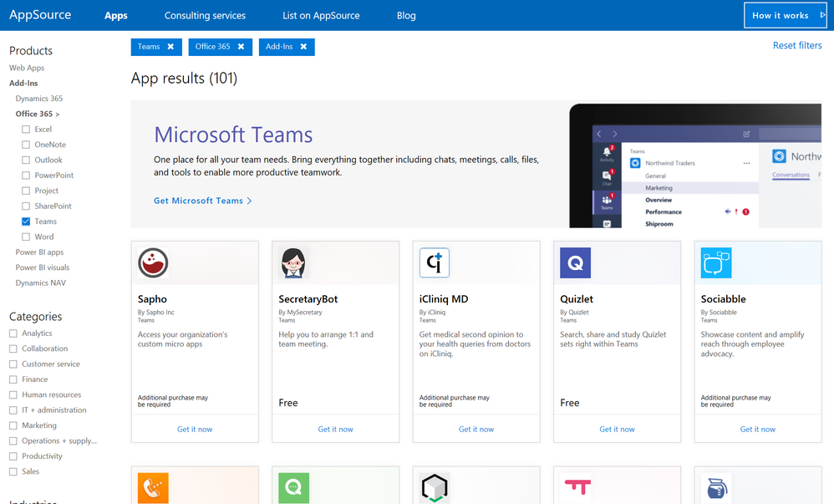Check the Project checkbox
Screen dimensions: 834x504
(26, 191)
